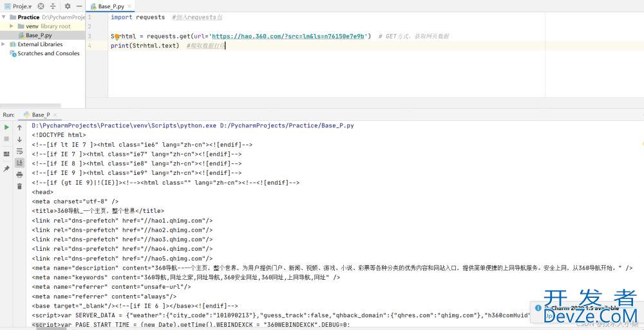Click the var SERVER_DATA script line

coord(281,315)
